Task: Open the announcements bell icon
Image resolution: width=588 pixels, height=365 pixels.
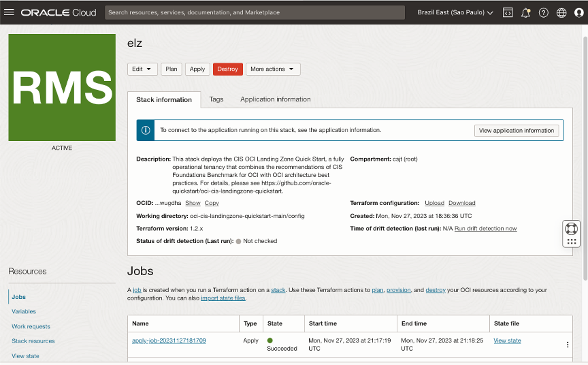Action: [526, 13]
